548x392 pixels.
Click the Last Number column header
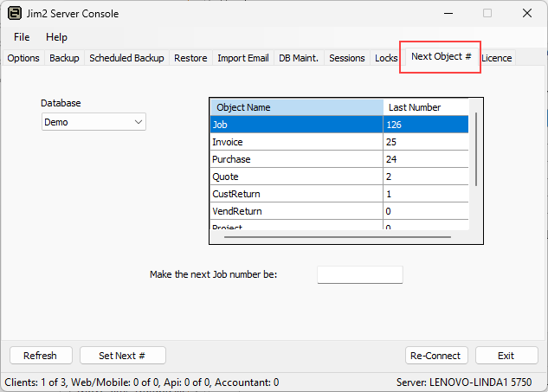(426, 107)
